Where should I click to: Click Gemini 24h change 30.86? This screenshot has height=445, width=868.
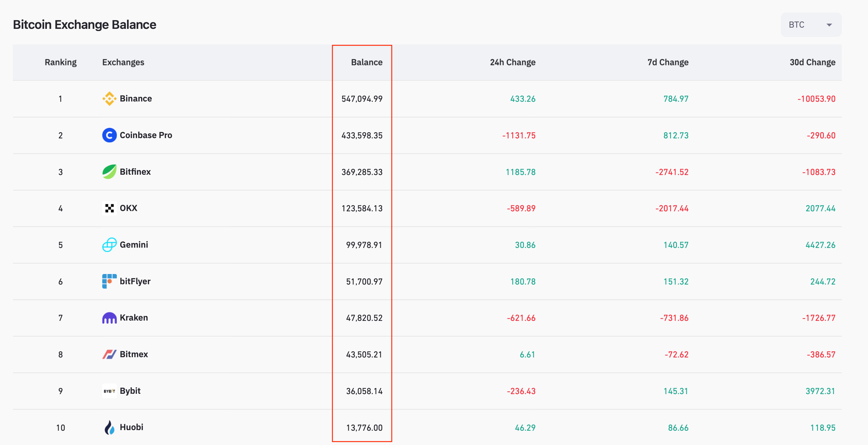(525, 245)
